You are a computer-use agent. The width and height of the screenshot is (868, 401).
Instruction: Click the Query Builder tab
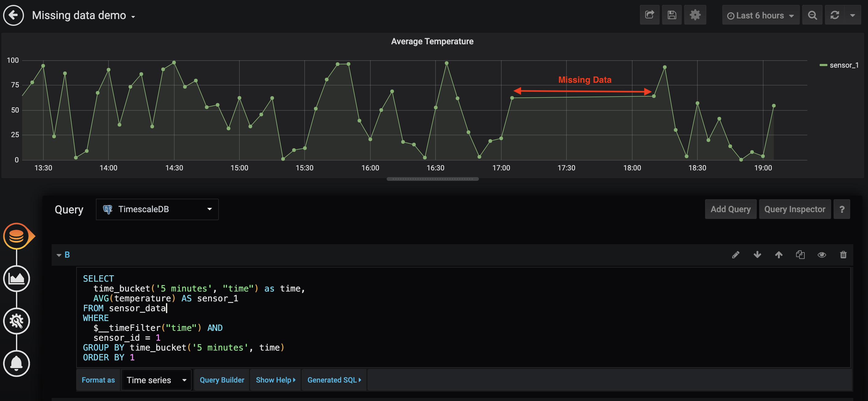click(223, 380)
